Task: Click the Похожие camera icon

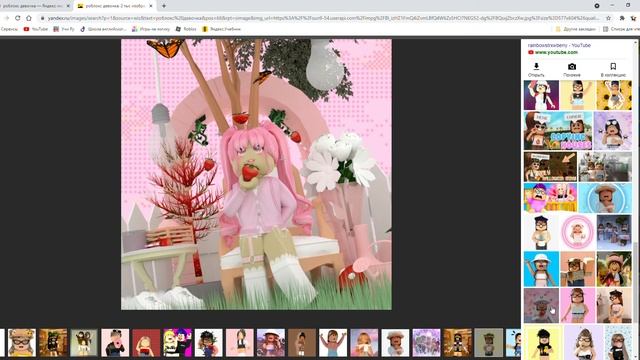Action: click(x=572, y=67)
